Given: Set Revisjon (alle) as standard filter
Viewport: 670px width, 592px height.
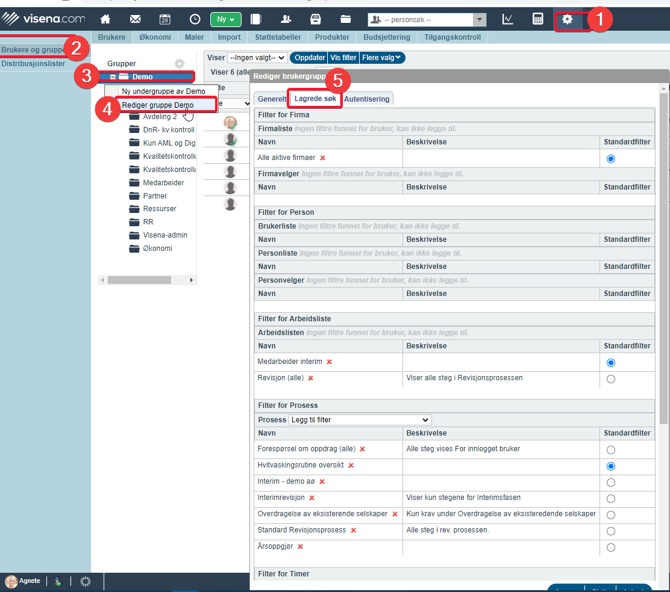Looking at the screenshot, I should coord(611,379).
